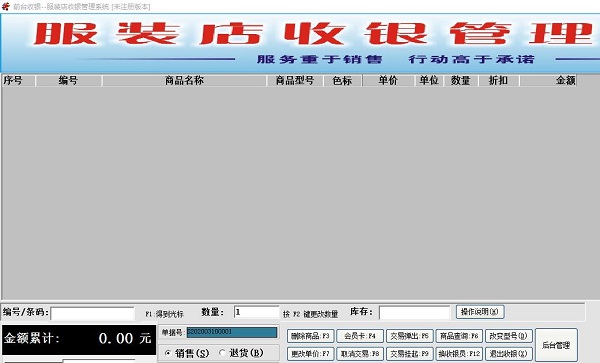Click the 单据号 document number field

pos(232,332)
